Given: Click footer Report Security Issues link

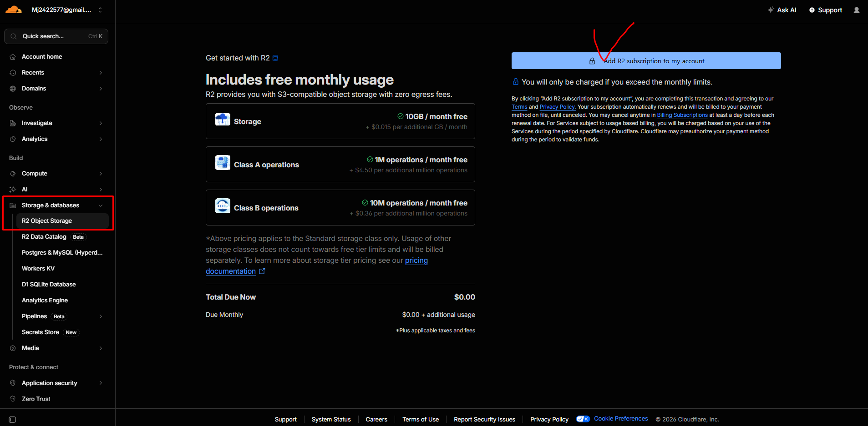Looking at the screenshot, I should 484,420.
